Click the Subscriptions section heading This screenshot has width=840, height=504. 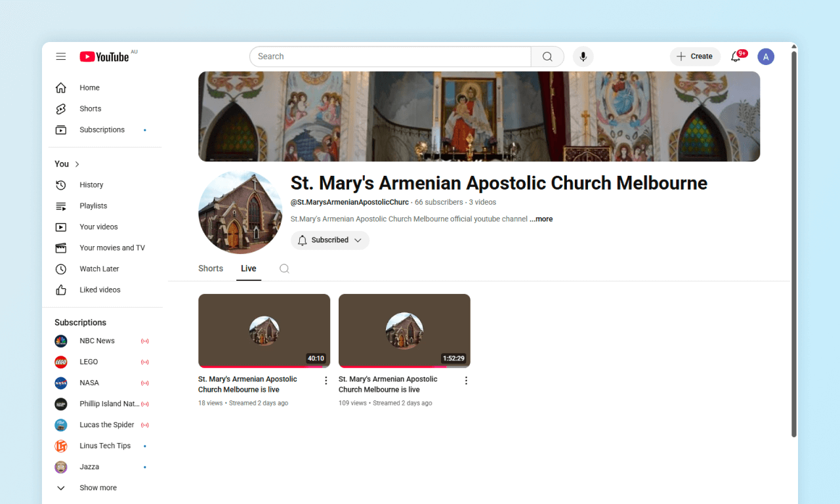tap(80, 323)
